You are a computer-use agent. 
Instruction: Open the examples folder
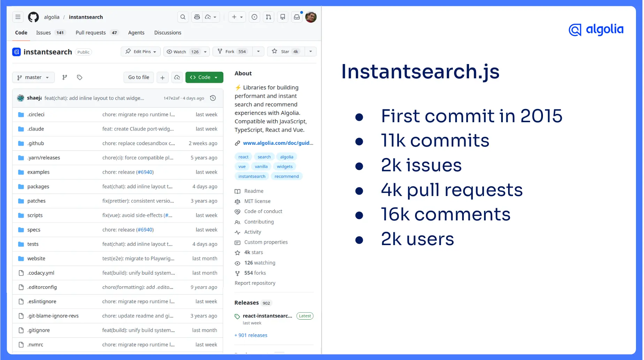click(38, 172)
